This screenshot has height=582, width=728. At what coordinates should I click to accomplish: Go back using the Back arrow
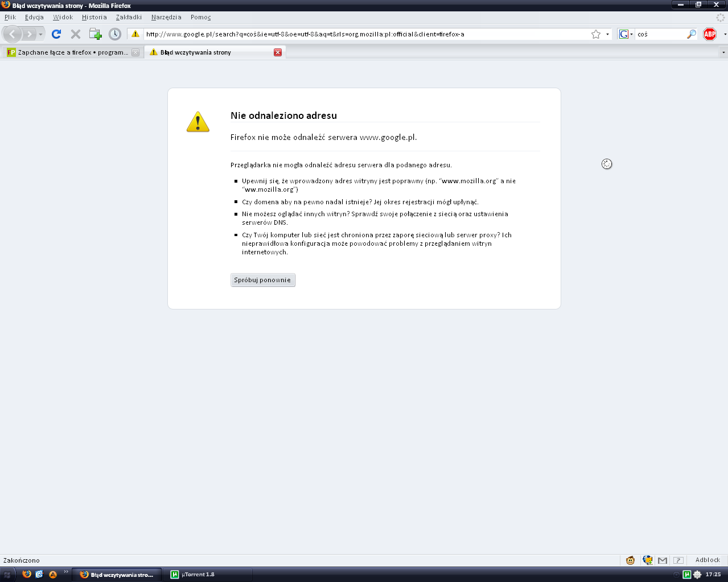coord(13,34)
